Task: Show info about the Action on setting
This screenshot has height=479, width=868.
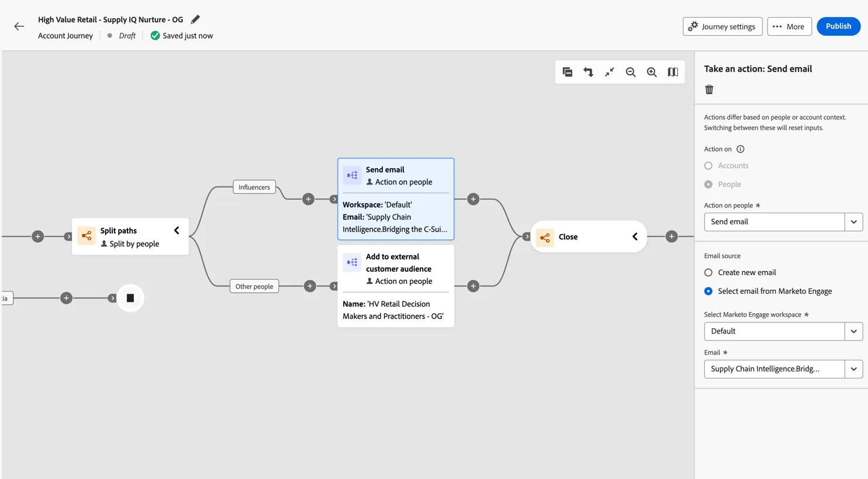Action: (x=741, y=149)
